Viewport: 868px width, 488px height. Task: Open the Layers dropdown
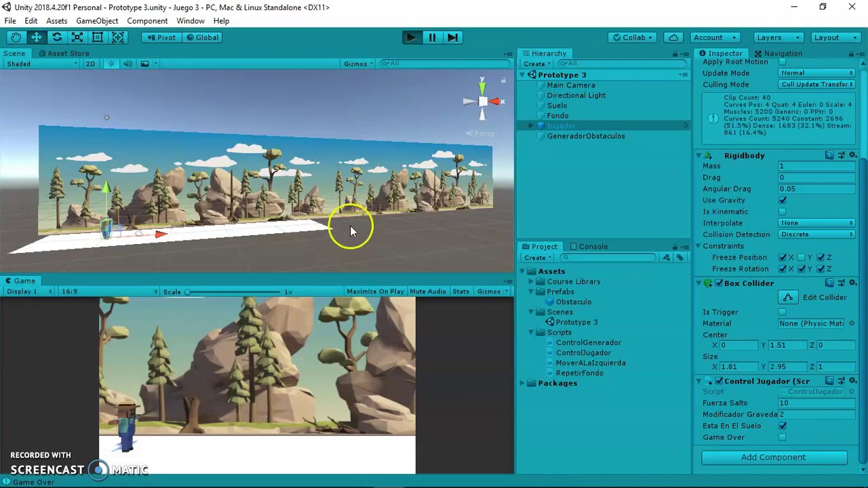pos(777,37)
